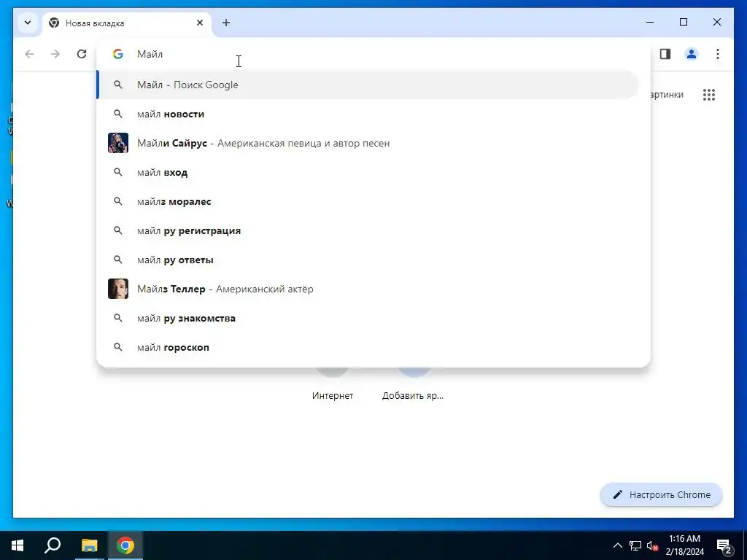Screen dimensions: 747x560
Task: Choose the Майли Сайрус suggestion
Action: point(368,143)
